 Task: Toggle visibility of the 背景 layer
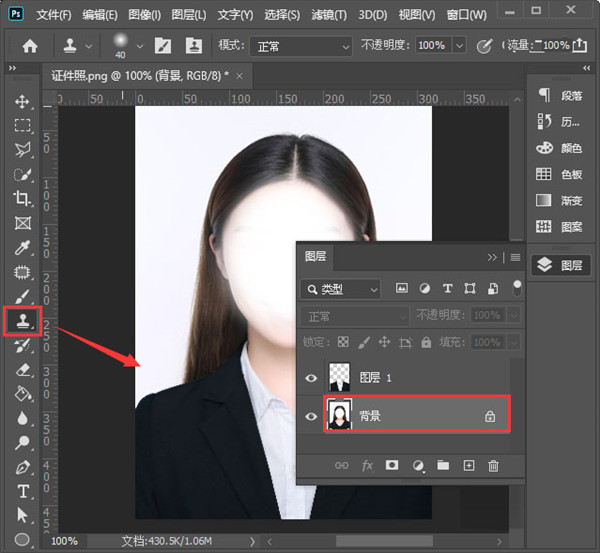[x=311, y=416]
